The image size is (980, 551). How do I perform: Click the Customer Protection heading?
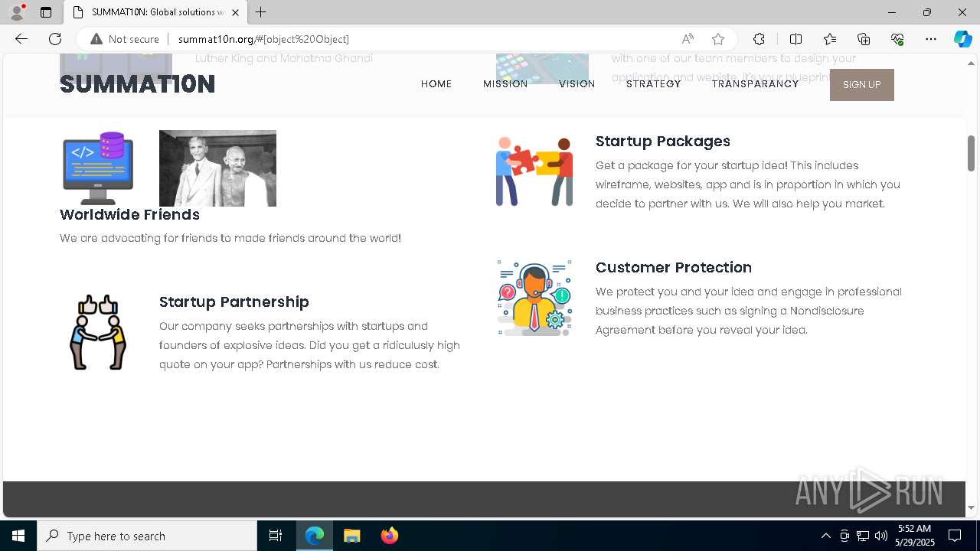[674, 268]
